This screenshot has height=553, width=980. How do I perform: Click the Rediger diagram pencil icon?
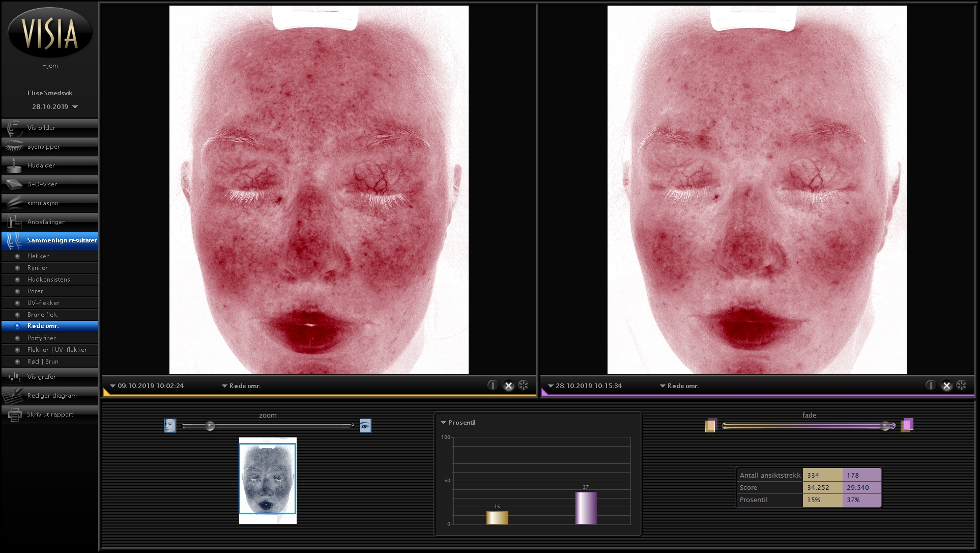point(14,396)
